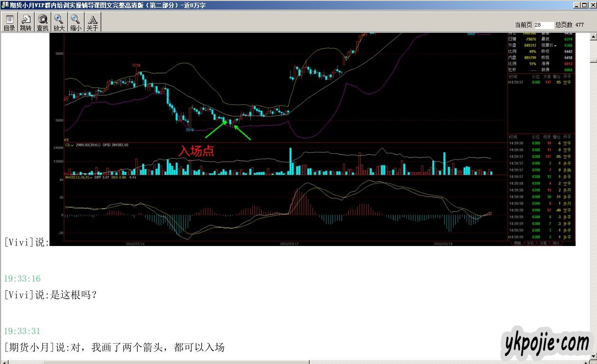
Task: Zoom in with the 放大 magnifier
Action: coord(59,22)
